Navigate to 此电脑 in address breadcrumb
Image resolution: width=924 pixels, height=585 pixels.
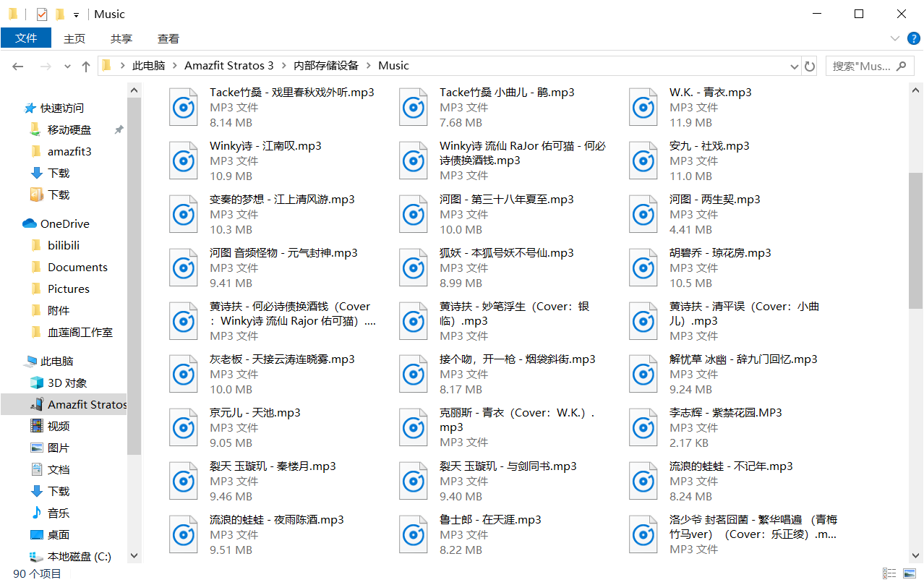[148, 65]
